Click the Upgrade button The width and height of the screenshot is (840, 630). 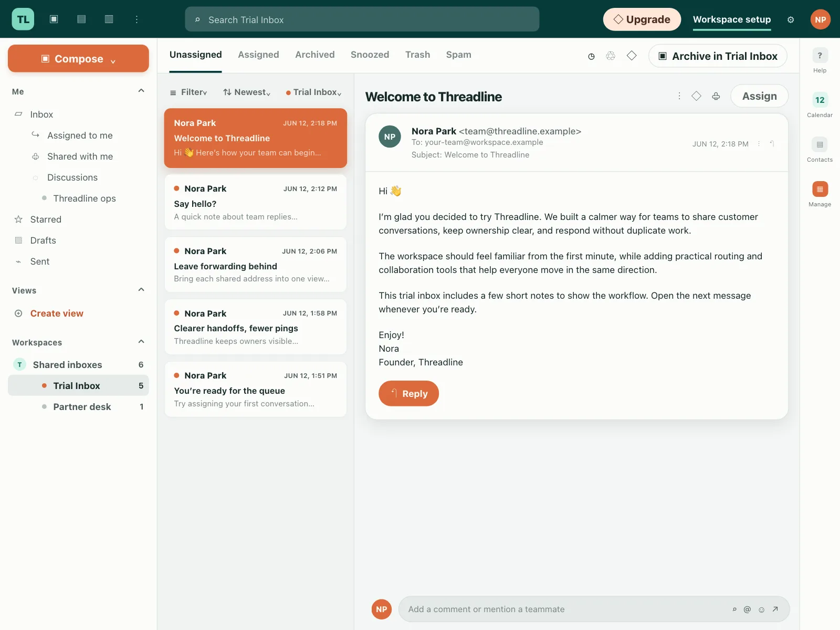point(642,19)
